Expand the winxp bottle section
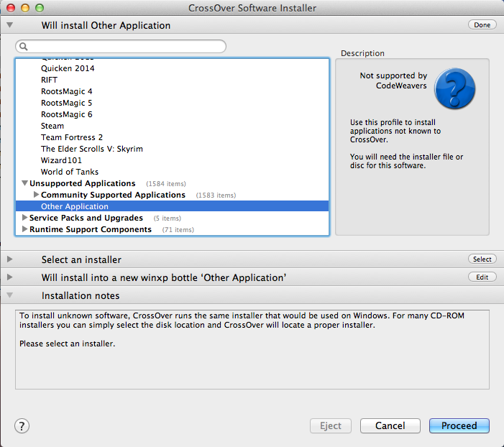The width and height of the screenshot is (504, 447). [x=9, y=277]
